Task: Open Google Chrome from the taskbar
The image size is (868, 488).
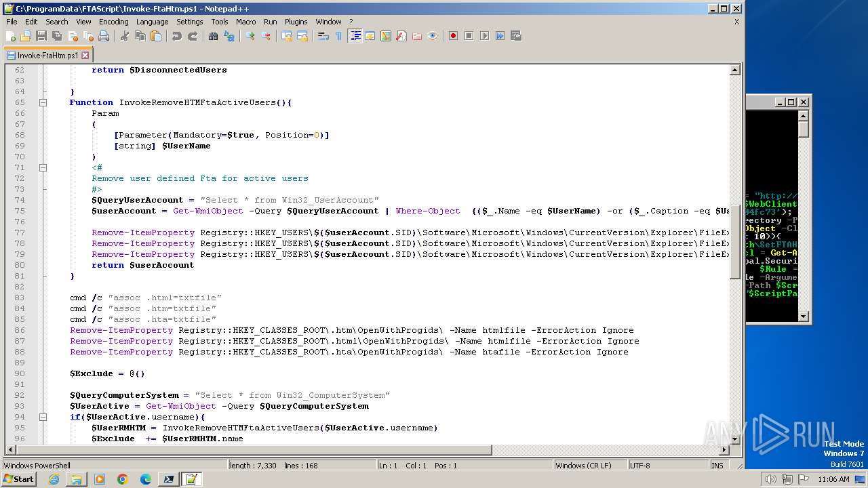Action: tap(123, 479)
